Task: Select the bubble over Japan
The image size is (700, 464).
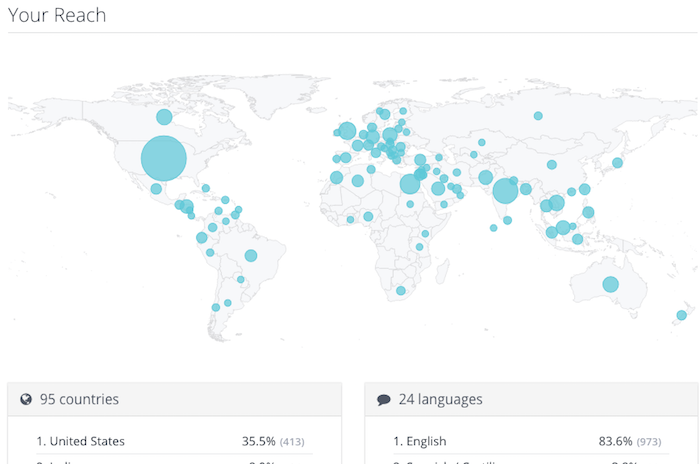Action: (x=618, y=163)
